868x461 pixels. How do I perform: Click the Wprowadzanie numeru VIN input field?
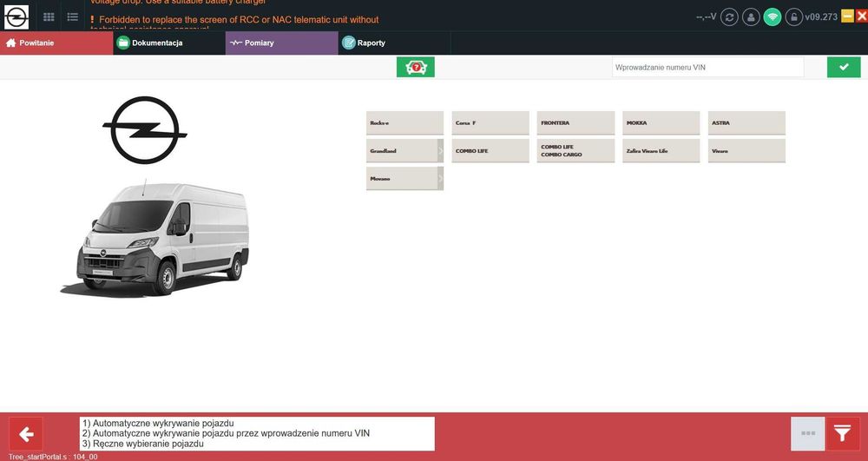[x=707, y=67]
